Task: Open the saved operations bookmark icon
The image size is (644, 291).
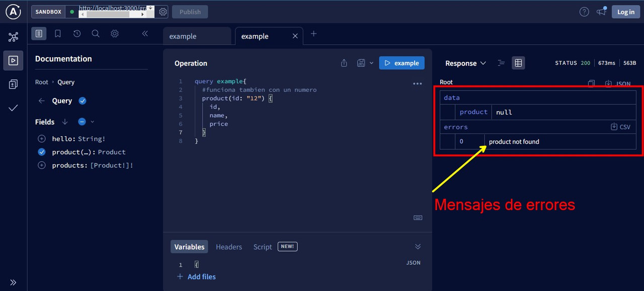Action: tap(58, 34)
